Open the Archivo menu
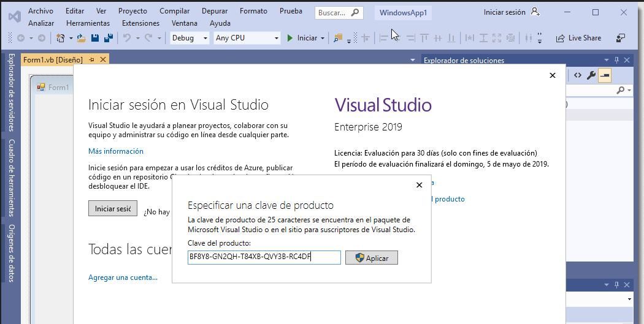644x324 pixels. tap(40, 11)
